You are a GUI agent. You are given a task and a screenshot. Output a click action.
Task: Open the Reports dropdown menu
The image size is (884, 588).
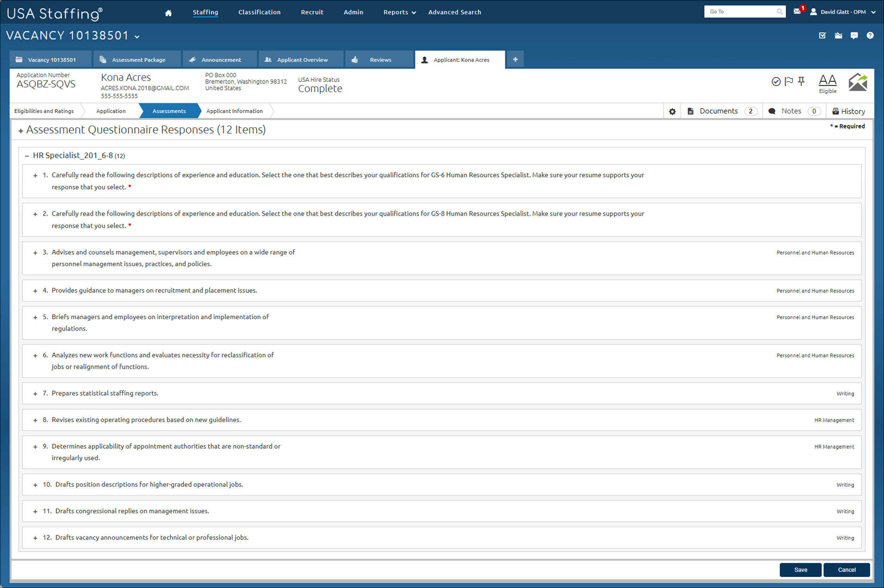(399, 12)
